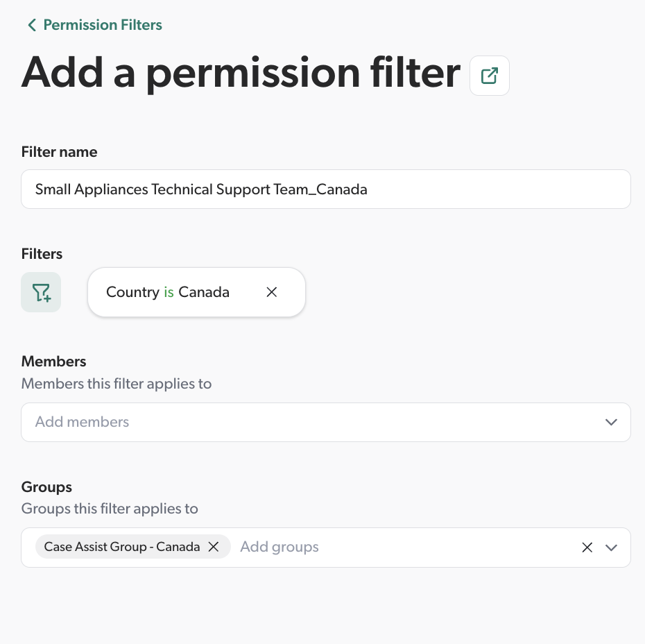
Task: Expand the Members dropdown chevron
Action: pos(611,422)
